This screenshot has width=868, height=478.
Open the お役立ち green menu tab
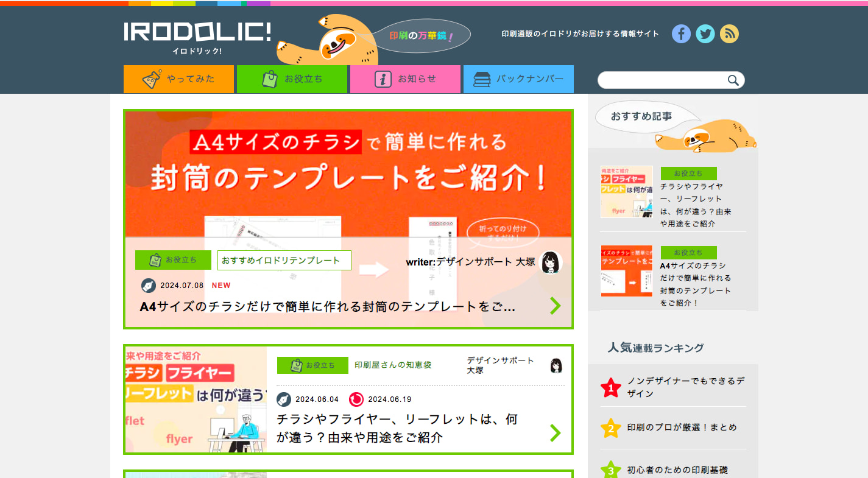click(292, 79)
